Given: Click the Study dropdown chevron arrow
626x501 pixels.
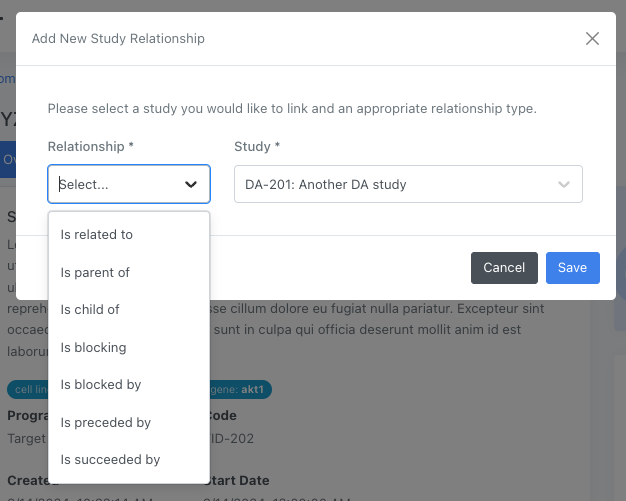Looking at the screenshot, I should coord(564,184).
